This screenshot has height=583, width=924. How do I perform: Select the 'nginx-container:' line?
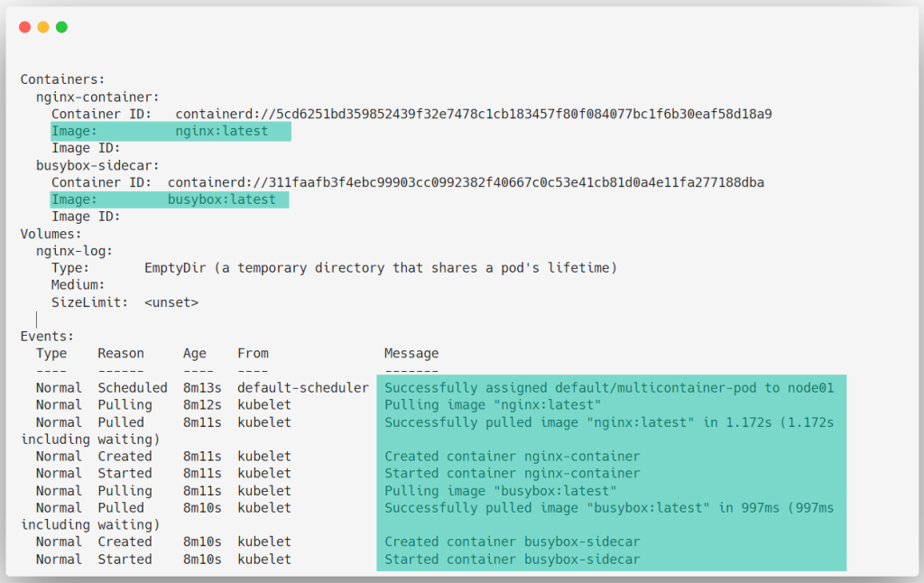coord(97,97)
